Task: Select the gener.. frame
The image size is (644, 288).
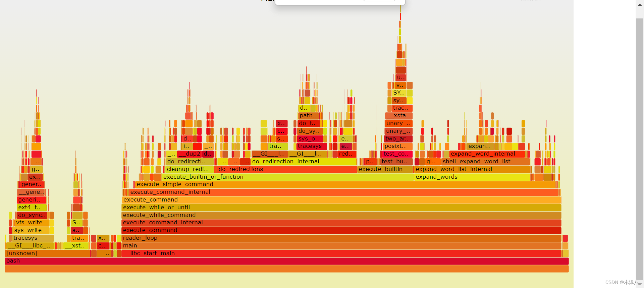Action: coord(32,184)
